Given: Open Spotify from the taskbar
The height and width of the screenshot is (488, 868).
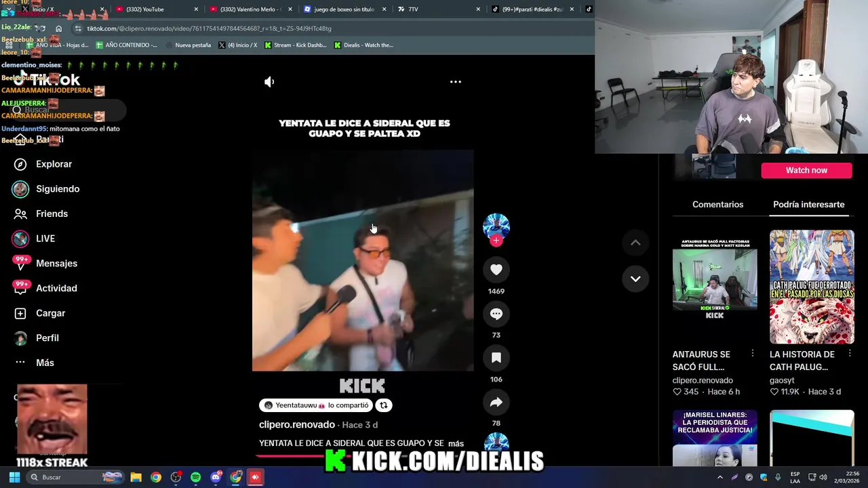Looking at the screenshot, I should pos(196,477).
